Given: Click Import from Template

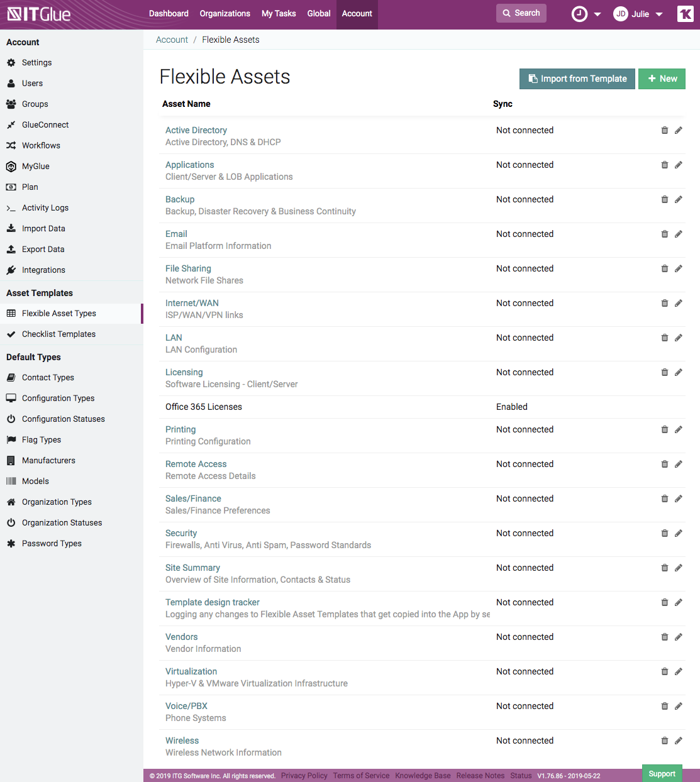Looking at the screenshot, I should [x=577, y=79].
